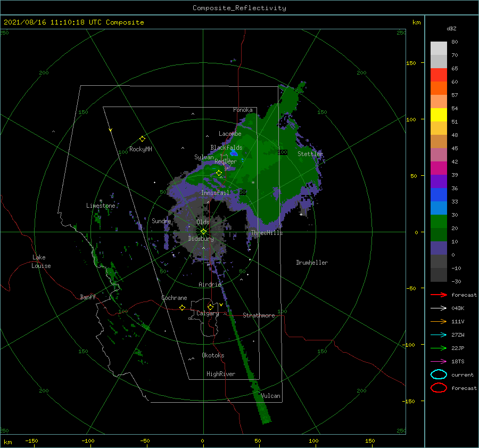Screen dimensions: 479x448
Task: Click the Composite_Reflectivity title
Action: 239,8
